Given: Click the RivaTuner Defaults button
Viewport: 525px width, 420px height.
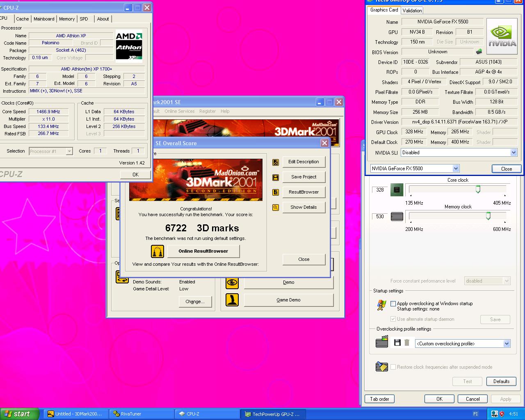Looking at the screenshot, I should coord(501,381).
